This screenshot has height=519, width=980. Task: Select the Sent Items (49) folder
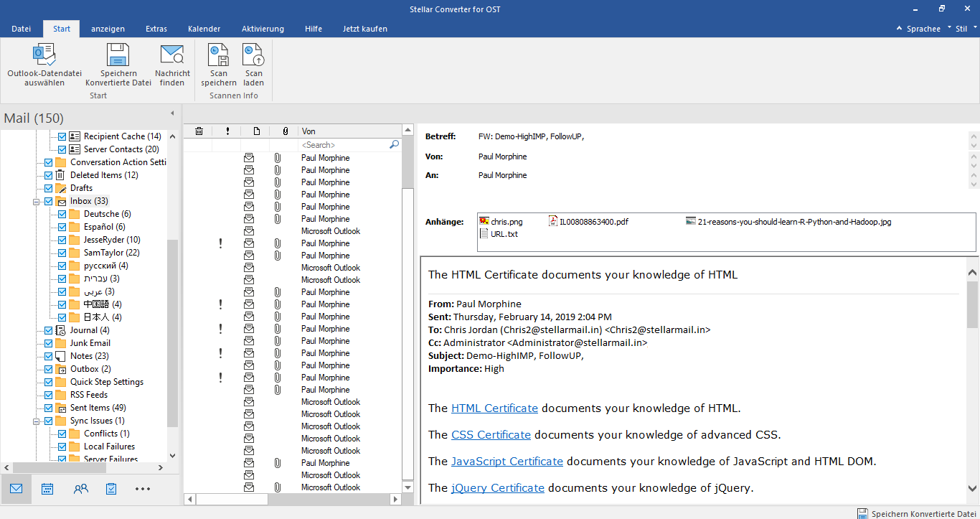98,408
